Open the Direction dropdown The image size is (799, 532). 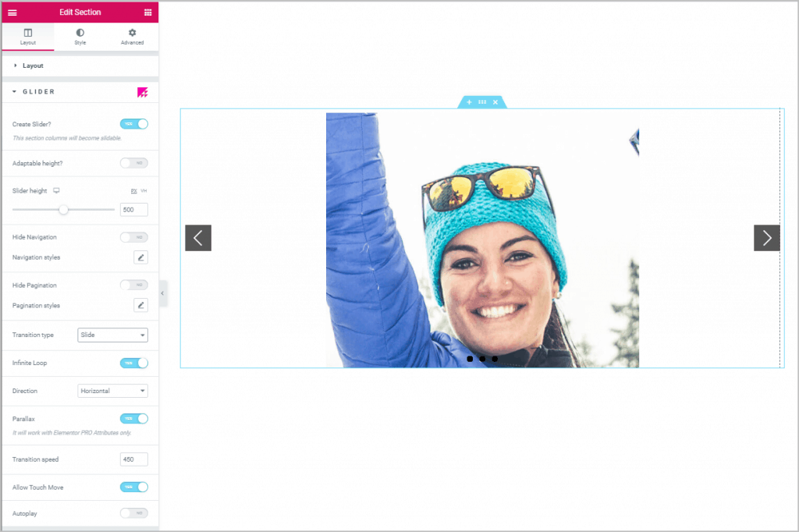(x=112, y=391)
